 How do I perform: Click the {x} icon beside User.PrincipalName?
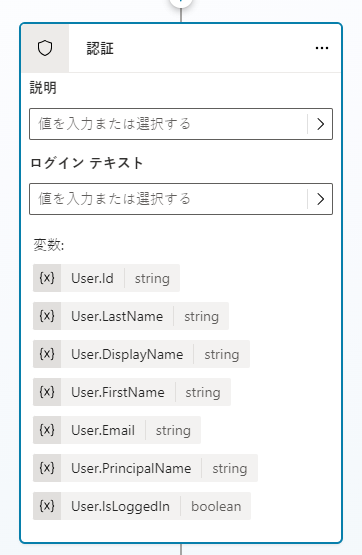[47, 468]
